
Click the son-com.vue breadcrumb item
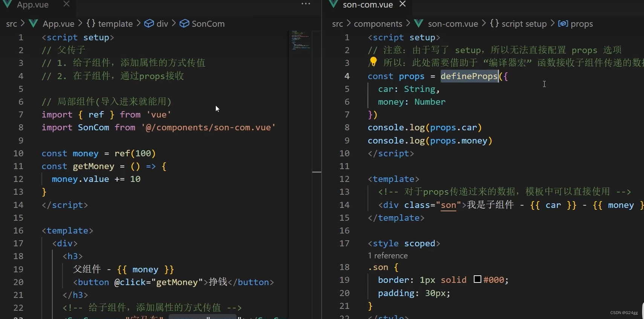453,24
